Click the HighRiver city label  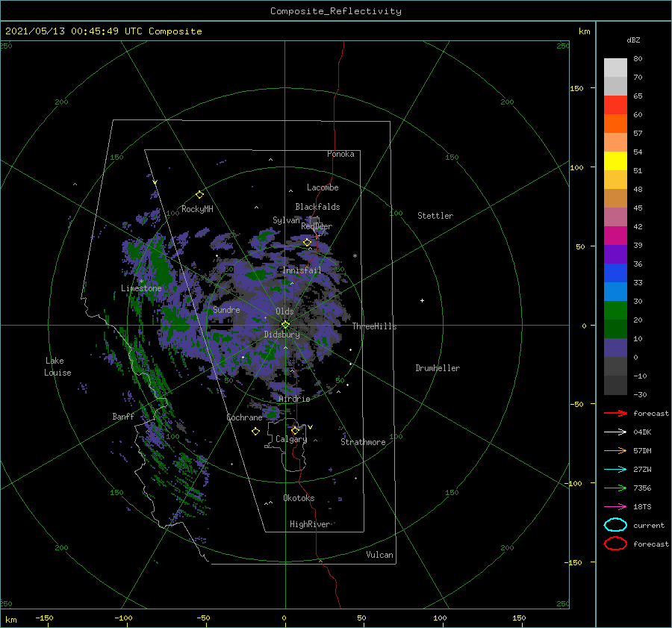[310, 524]
